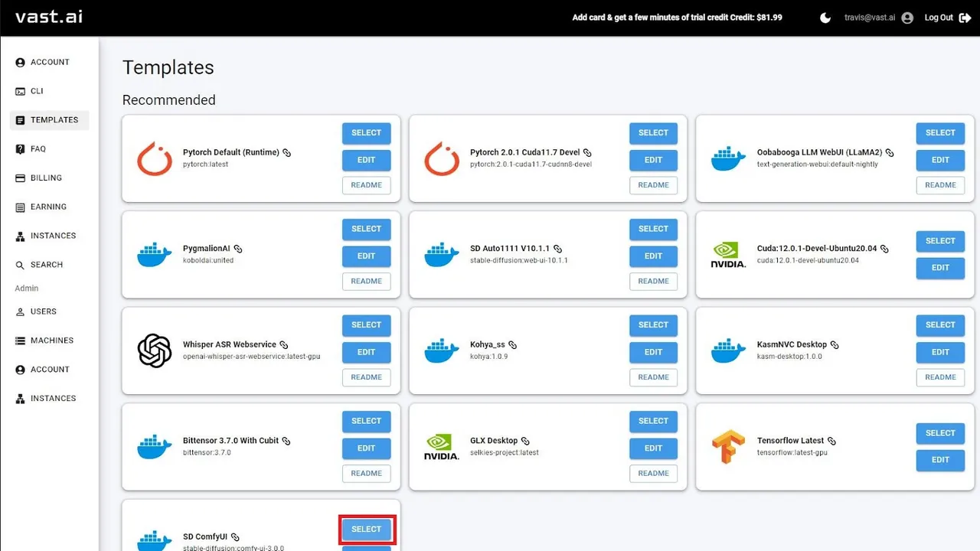Edit the Tensorflow Latest template

coord(940,460)
